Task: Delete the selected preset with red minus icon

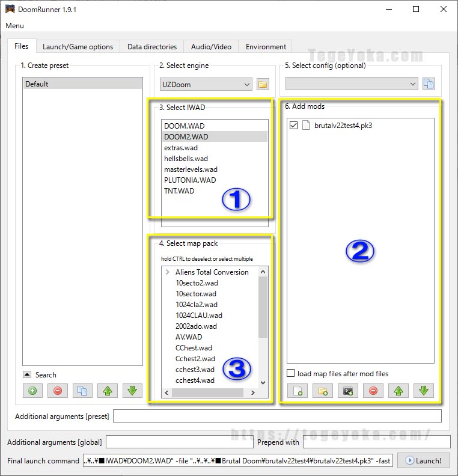Action: click(x=58, y=391)
